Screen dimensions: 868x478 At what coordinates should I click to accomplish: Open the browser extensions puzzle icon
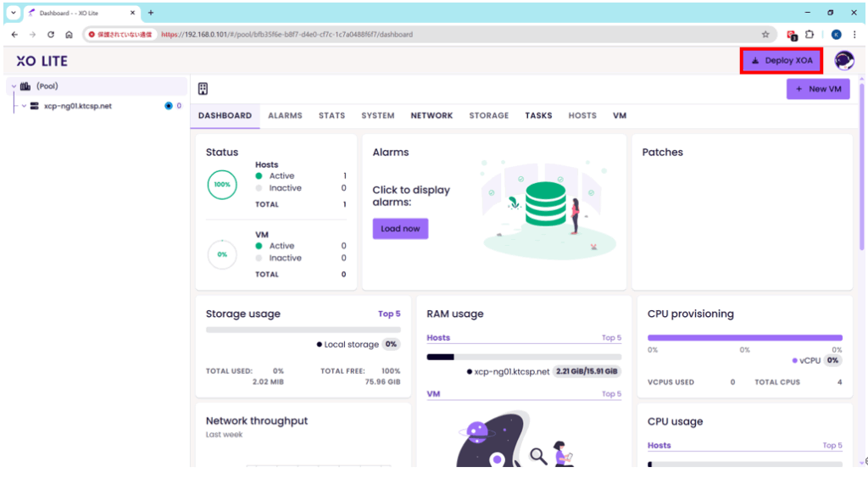[810, 35]
